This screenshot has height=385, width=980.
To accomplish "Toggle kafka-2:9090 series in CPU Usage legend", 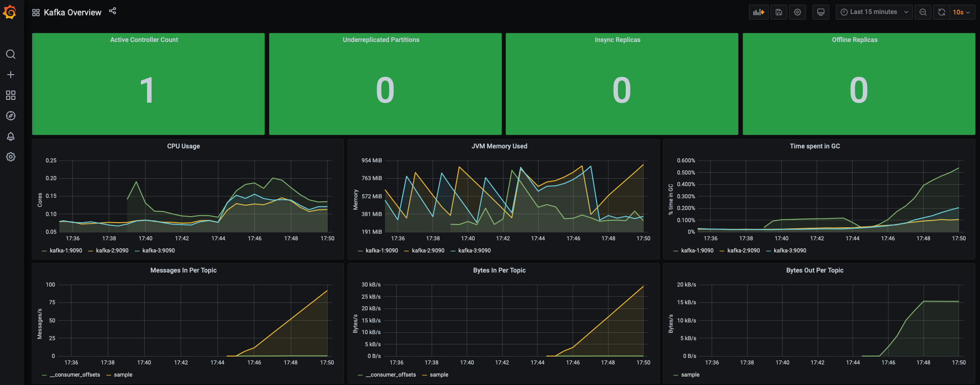I will point(112,251).
